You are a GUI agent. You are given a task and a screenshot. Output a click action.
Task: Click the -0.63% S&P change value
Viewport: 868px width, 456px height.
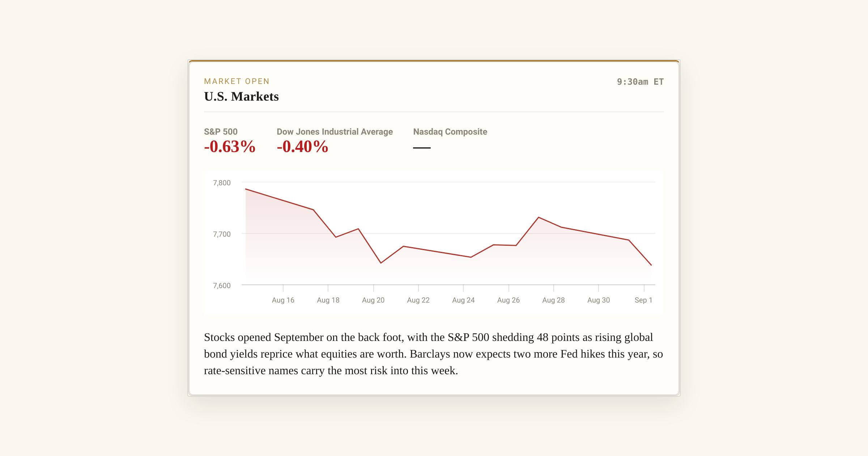tap(230, 147)
